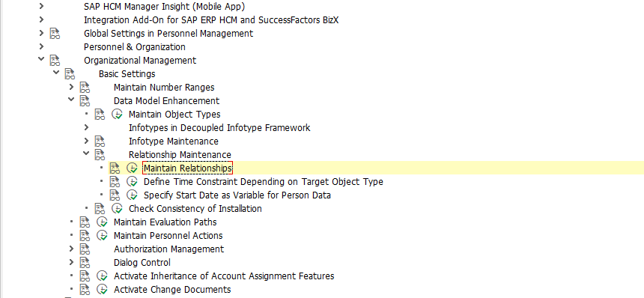Click execute icon next to Maintain Object Types
The image size is (644, 298).
point(117,115)
